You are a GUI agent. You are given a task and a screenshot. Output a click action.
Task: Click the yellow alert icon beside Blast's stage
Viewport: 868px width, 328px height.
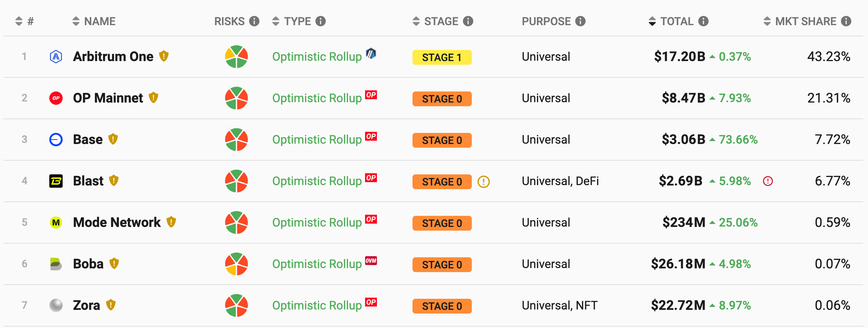(484, 181)
